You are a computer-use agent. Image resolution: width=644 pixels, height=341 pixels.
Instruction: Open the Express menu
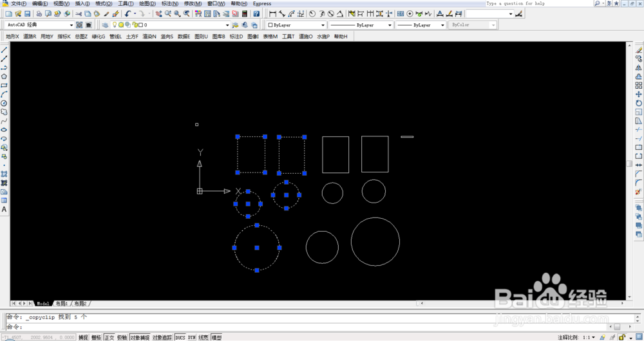[262, 3]
